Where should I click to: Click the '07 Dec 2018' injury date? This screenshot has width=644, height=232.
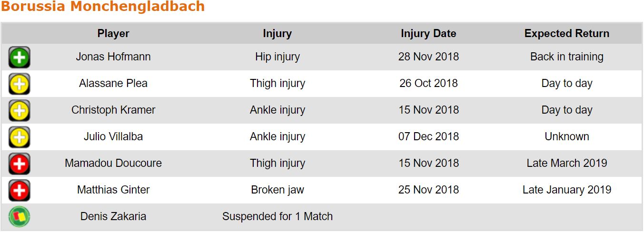(428, 136)
